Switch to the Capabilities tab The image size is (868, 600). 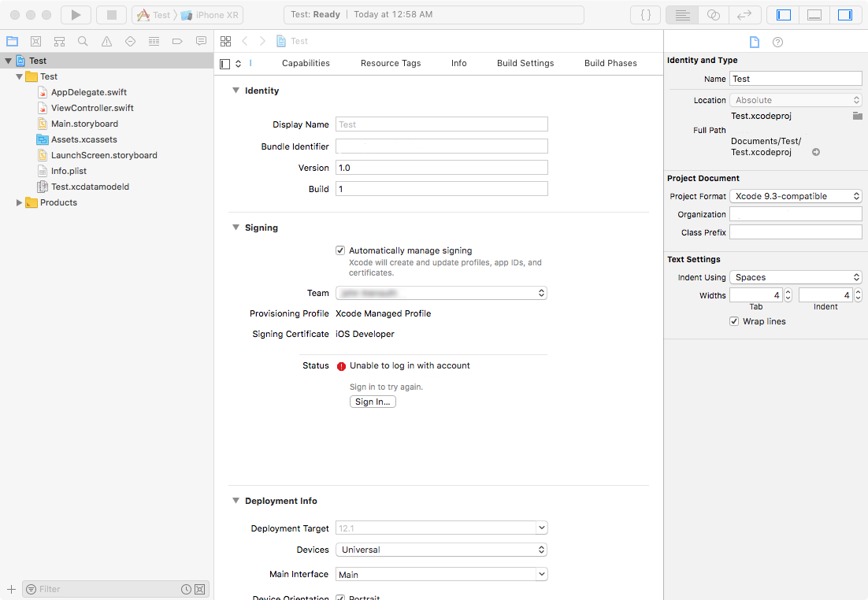[306, 63]
